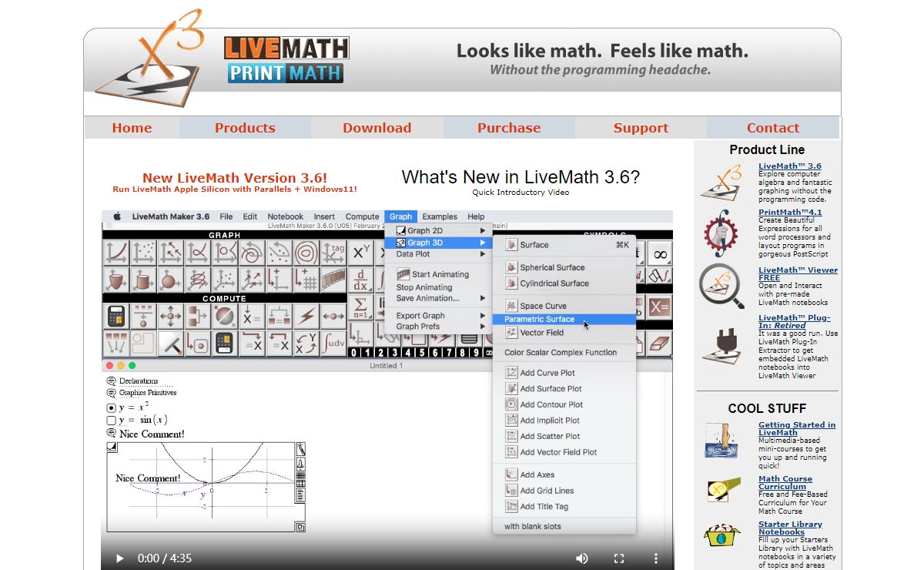Image resolution: width=924 pixels, height=570 pixels.
Task: Open the Support navigation link
Action: tap(641, 128)
